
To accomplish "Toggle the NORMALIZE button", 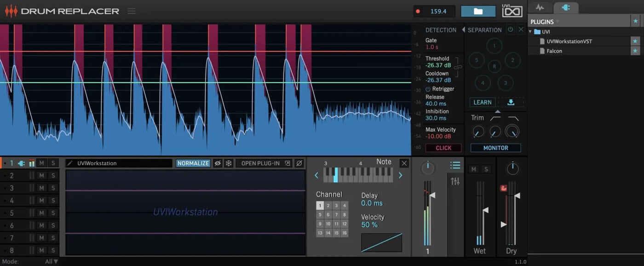I will tap(193, 163).
